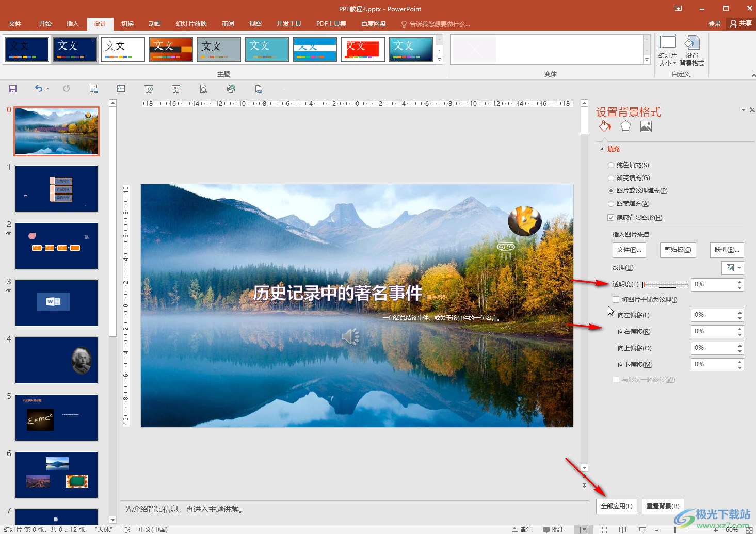This screenshot has height=534, width=756.
Task: Click spell check icon in status bar
Action: point(126,530)
